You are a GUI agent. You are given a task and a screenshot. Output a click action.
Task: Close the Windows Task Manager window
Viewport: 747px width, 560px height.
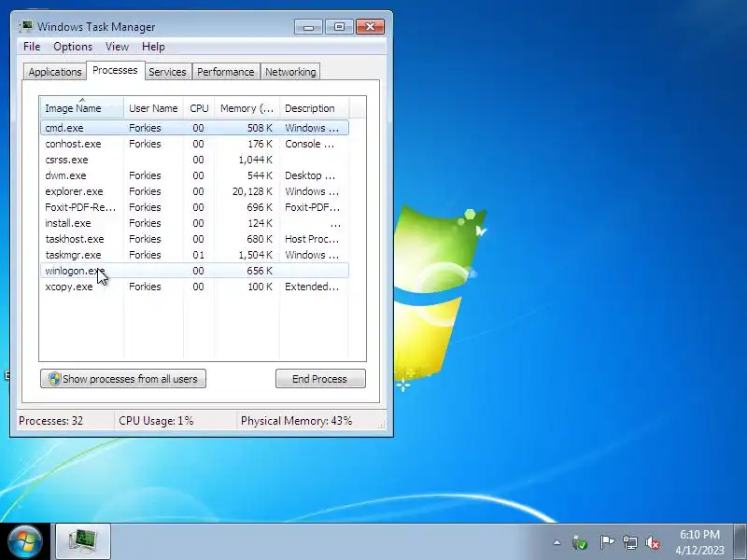point(370,27)
